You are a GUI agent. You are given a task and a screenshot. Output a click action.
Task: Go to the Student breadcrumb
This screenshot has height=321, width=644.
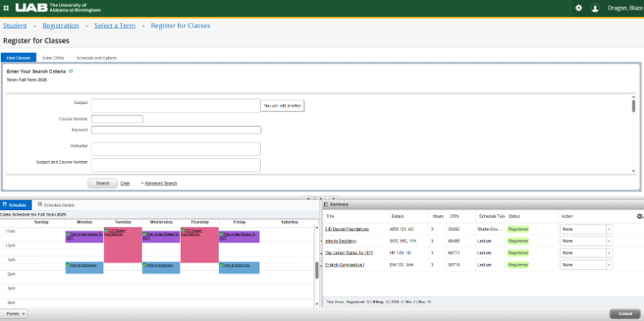(15, 26)
